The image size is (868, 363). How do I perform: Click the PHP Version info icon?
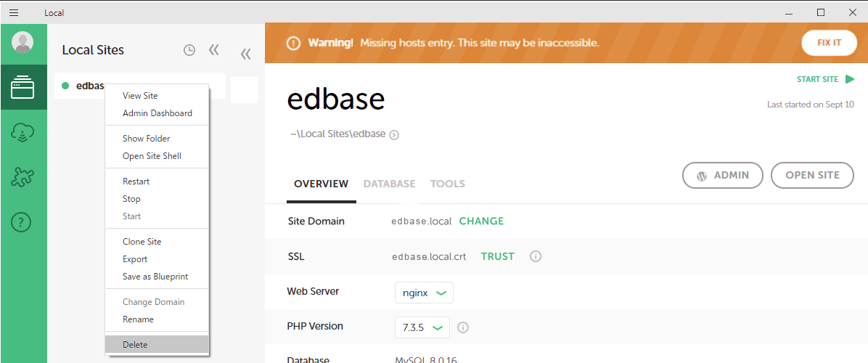coord(463,327)
